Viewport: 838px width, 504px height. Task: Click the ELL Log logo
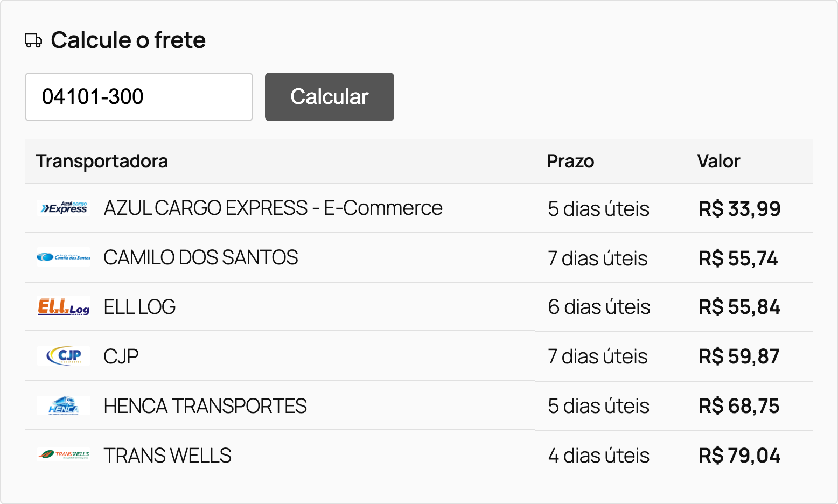pyautogui.click(x=64, y=306)
